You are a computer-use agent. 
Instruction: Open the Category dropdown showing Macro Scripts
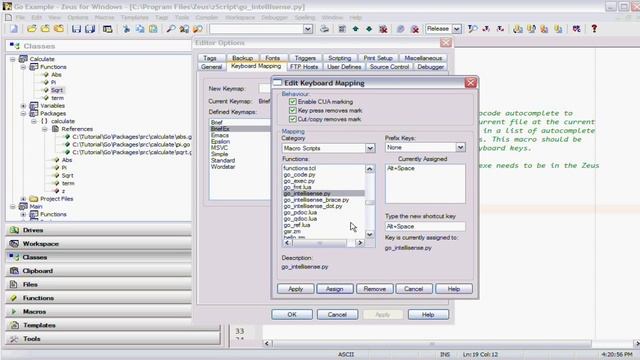click(x=370, y=148)
